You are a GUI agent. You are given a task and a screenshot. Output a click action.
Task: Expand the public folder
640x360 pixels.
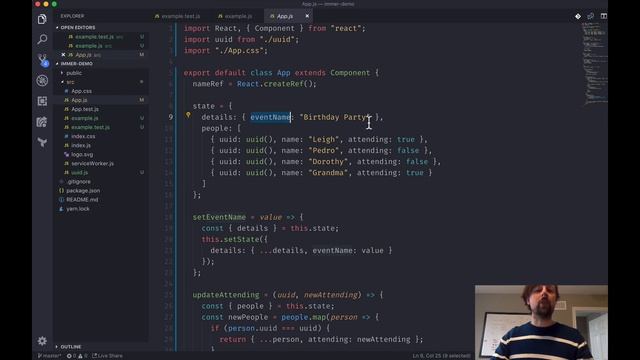(74, 73)
